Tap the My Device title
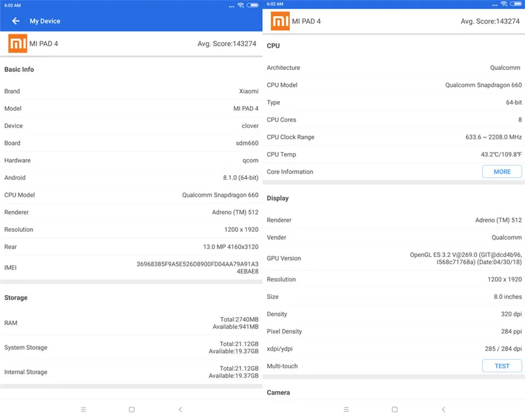525x420 pixels. [45, 21]
